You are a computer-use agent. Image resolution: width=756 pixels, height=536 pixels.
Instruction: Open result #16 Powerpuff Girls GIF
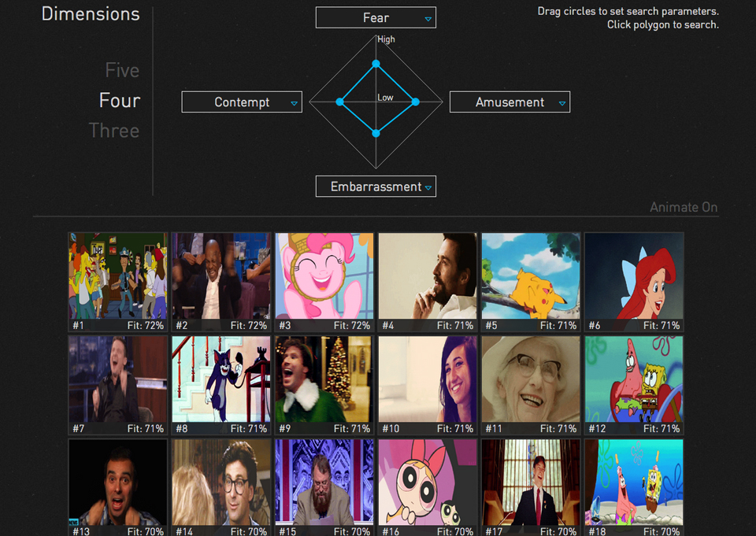click(x=427, y=487)
